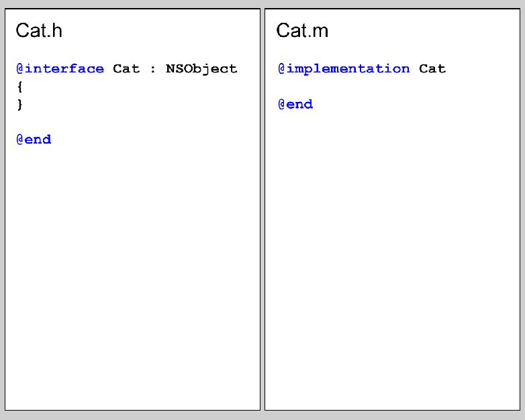Click the @end keyword in Cat.h
Screen dimensions: 525x420
34,140
